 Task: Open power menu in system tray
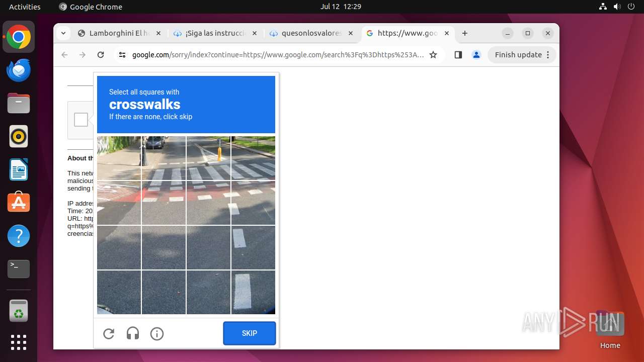[630, 7]
